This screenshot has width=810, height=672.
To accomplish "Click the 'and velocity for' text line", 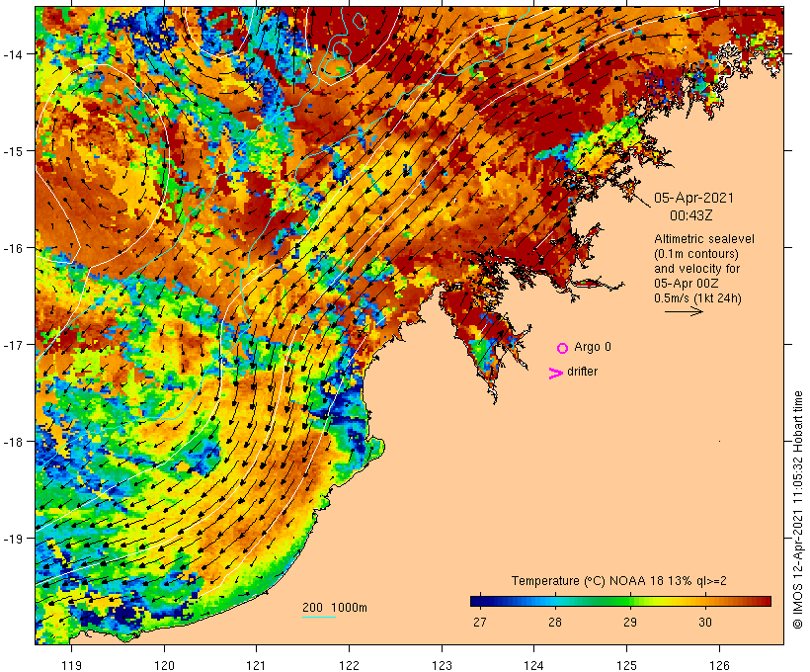I will [x=696, y=269].
